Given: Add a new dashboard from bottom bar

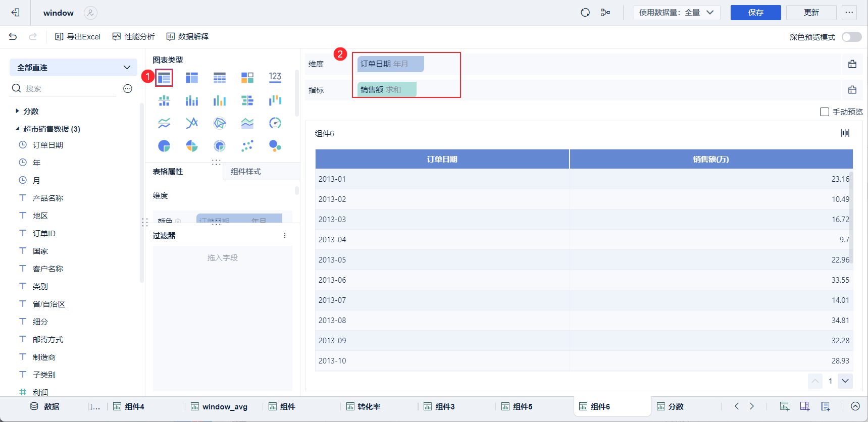Looking at the screenshot, I should 805,406.
